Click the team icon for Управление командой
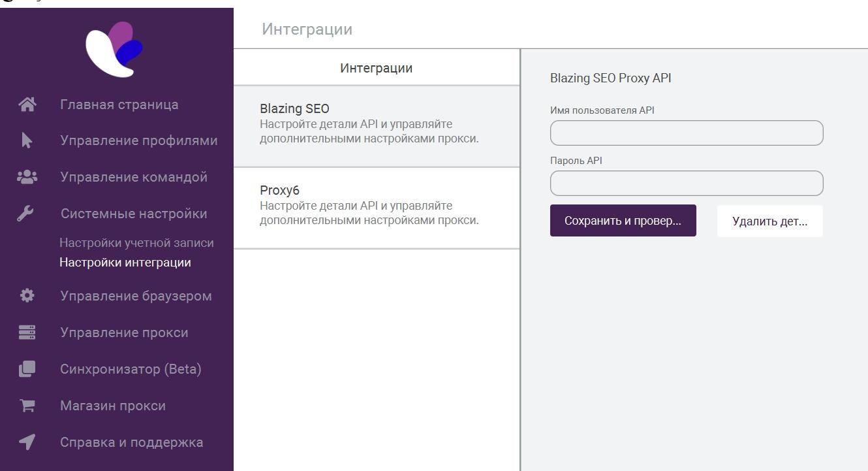 click(x=27, y=177)
